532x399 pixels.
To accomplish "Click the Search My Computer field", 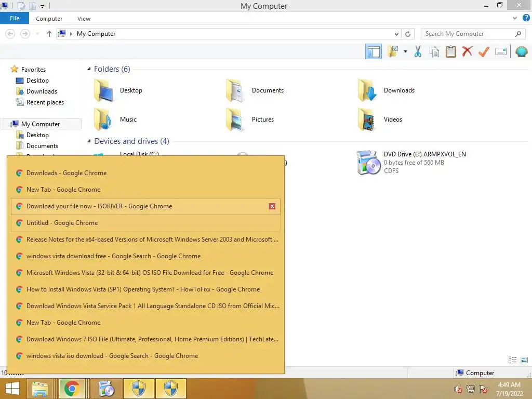I will click(473, 34).
